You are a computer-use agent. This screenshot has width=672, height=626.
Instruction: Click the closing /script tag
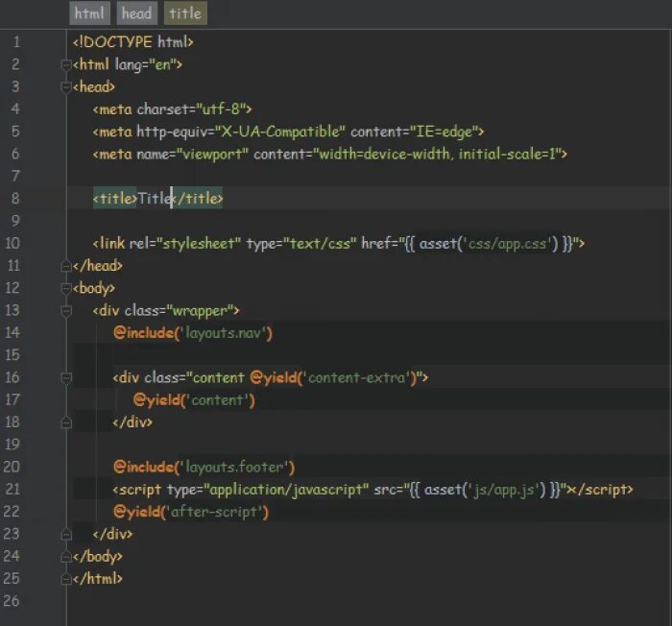pyautogui.click(x=602, y=490)
